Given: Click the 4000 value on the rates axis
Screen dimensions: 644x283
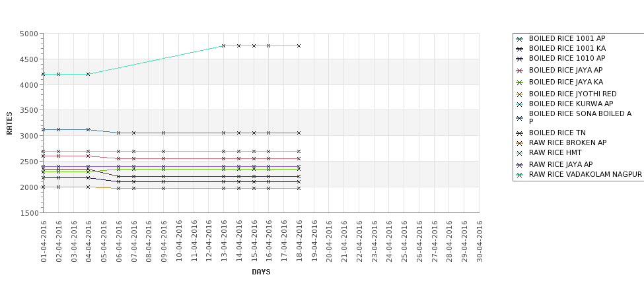Looking at the screenshot, I should click(29, 85).
